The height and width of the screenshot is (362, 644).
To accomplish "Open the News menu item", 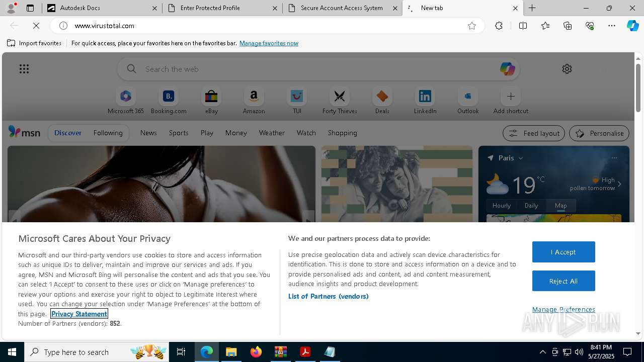I will click(148, 133).
